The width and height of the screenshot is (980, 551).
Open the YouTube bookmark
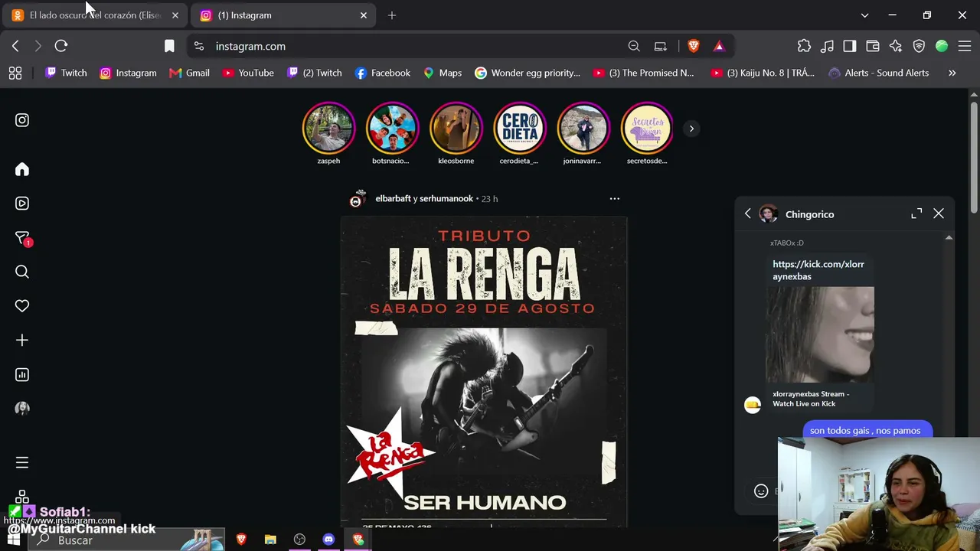pos(248,73)
